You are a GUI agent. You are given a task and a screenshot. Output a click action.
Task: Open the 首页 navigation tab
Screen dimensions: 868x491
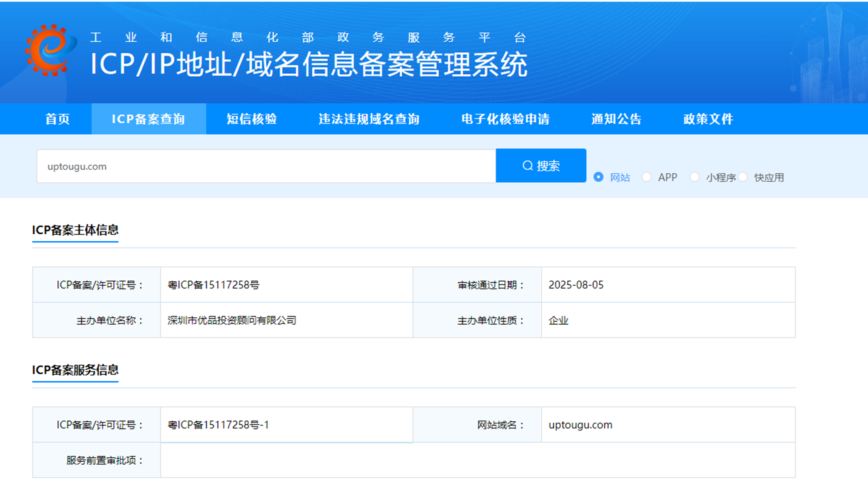pos(57,119)
